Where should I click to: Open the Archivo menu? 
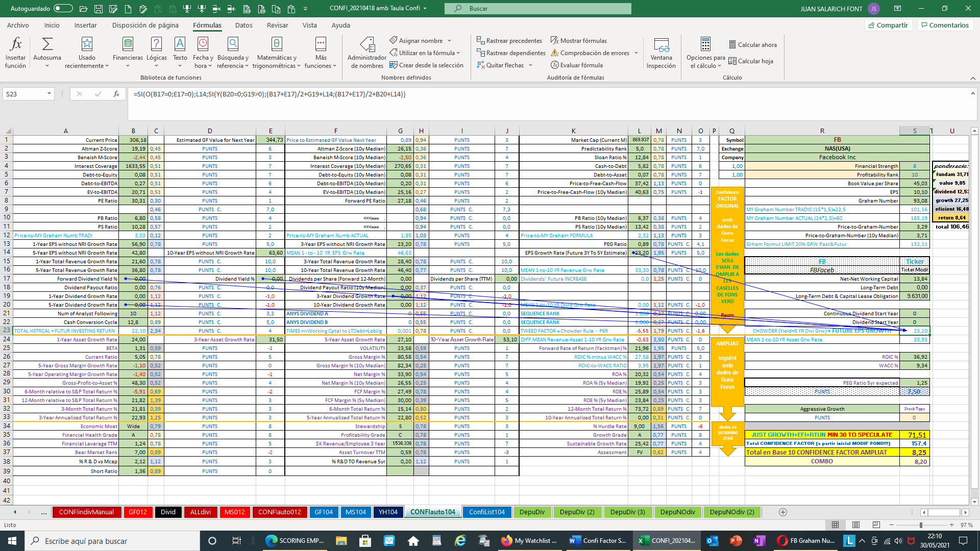[18, 25]
